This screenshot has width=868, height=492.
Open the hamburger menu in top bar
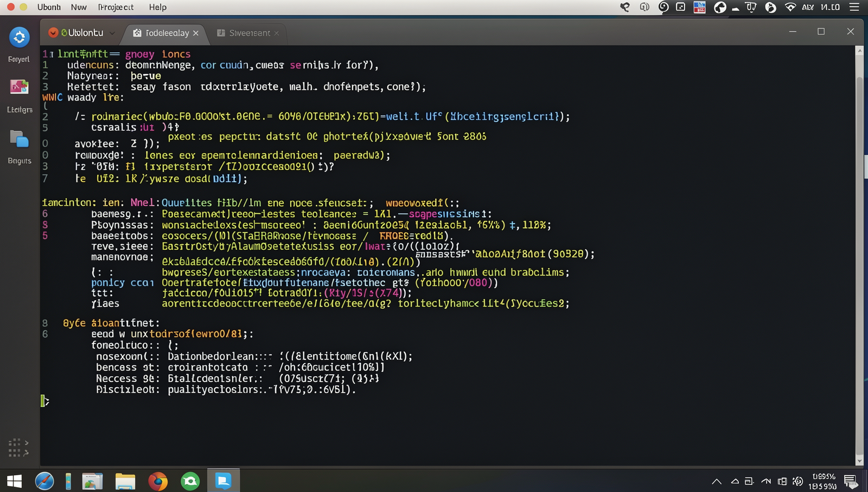[x=854, y=7]
